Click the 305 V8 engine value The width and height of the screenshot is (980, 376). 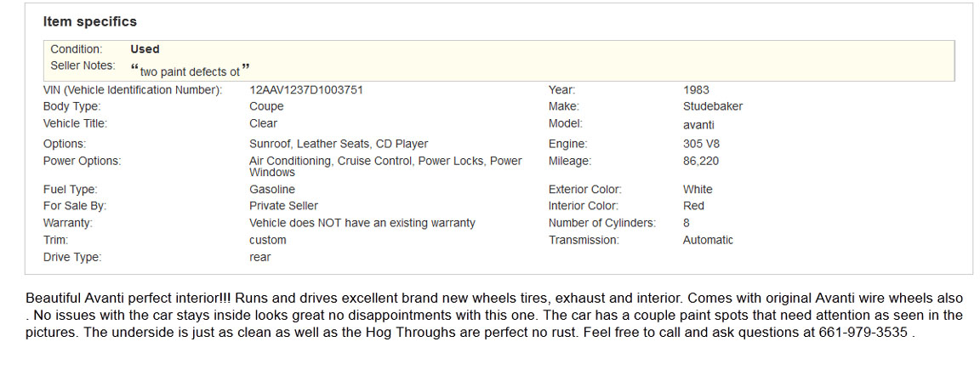click(701, 145)
